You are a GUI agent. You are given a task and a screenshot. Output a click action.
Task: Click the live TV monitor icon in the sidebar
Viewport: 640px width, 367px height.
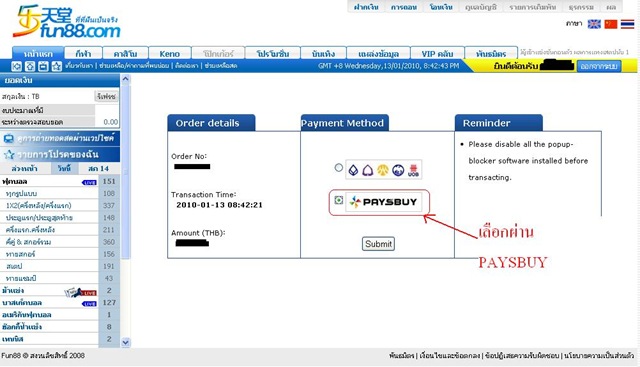9,139
